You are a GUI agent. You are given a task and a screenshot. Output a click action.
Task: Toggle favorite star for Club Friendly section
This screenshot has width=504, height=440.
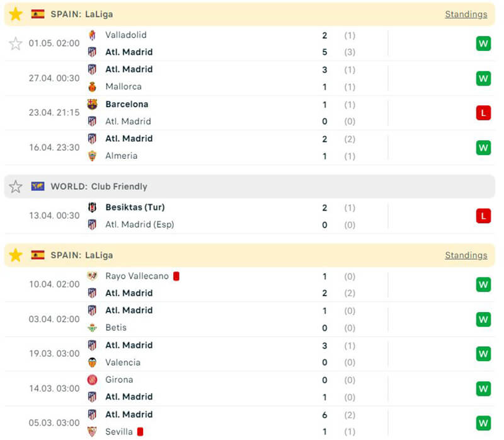16,187
